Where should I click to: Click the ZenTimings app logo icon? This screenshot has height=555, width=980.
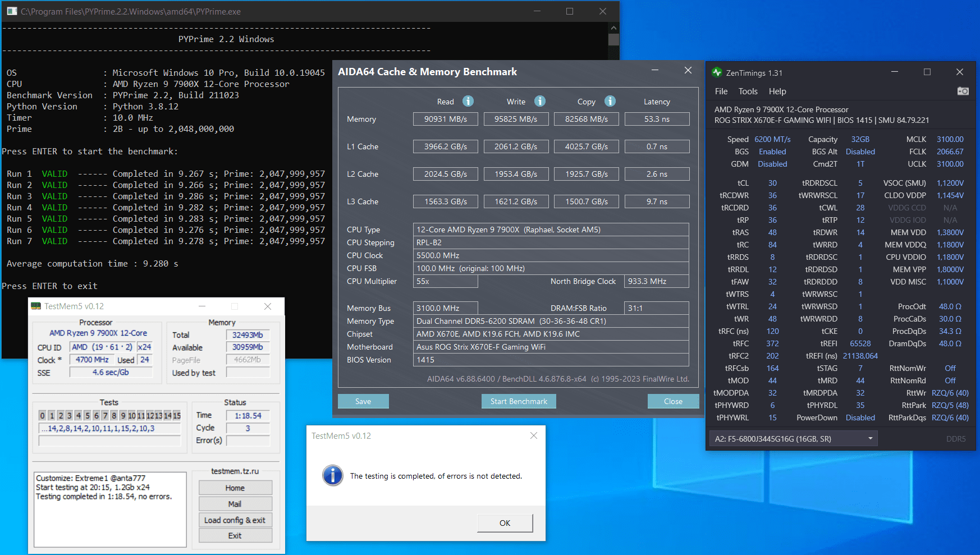717,72
